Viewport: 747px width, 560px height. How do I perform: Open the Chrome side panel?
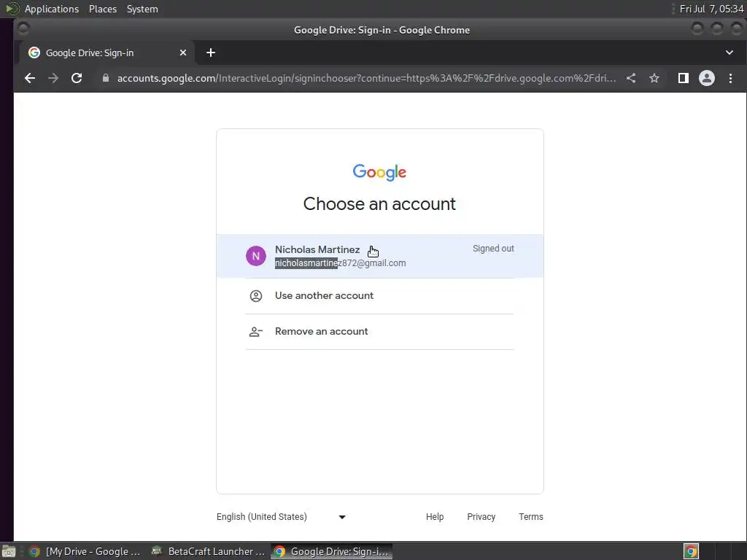click(683, 78)
